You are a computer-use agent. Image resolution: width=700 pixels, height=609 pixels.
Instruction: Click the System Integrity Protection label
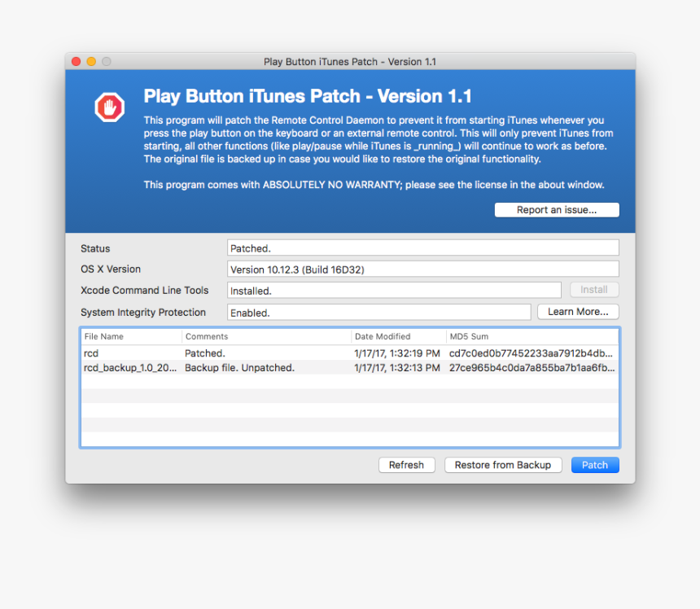143,312
